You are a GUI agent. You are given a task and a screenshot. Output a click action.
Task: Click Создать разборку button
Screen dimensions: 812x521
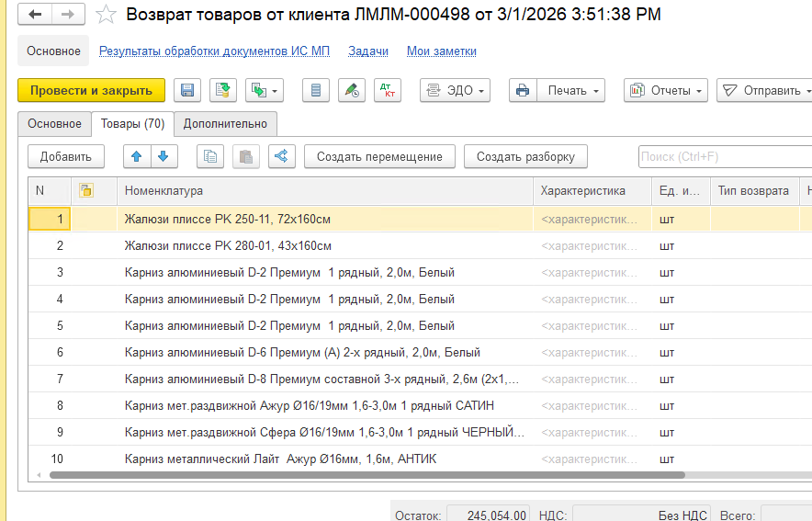525,157
